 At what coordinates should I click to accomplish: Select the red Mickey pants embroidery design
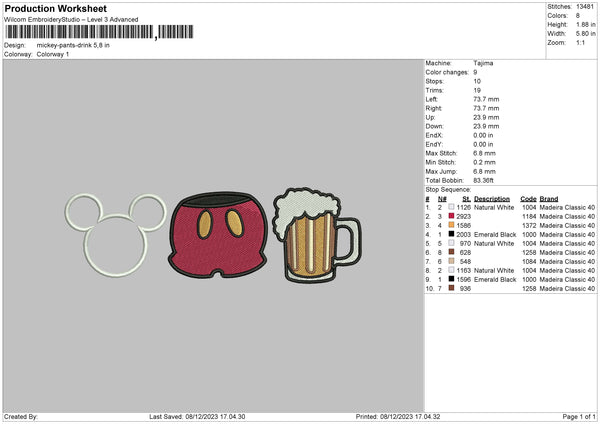pos(218,235)
